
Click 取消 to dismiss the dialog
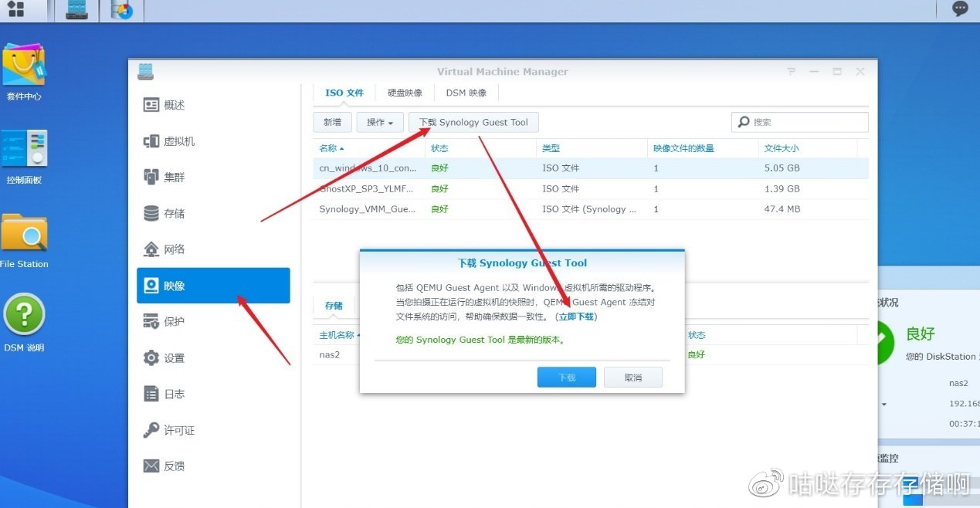(633, 378)
